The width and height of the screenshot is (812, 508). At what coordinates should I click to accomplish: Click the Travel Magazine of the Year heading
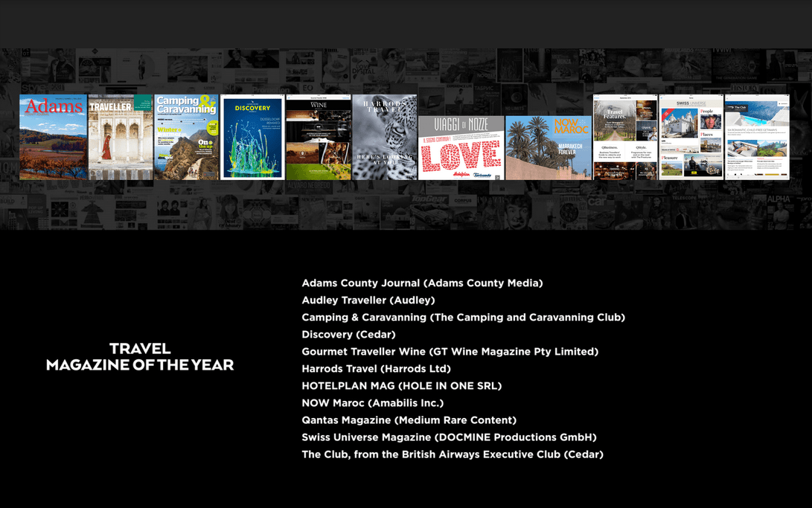point(140,357)
